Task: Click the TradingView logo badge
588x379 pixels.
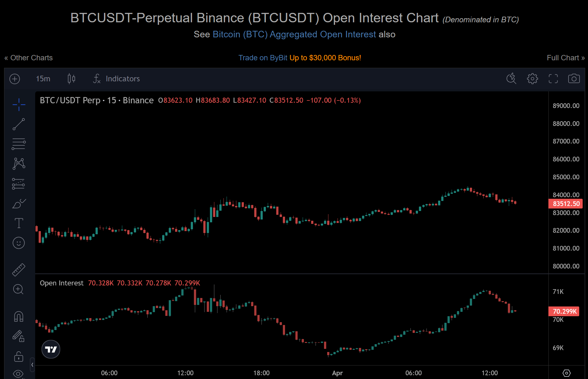Action: click(51, 349)
